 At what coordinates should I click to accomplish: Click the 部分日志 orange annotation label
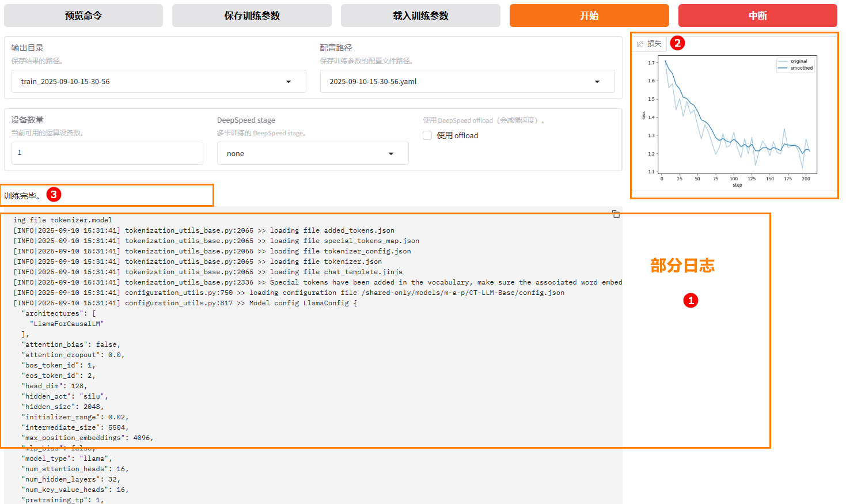682,266
